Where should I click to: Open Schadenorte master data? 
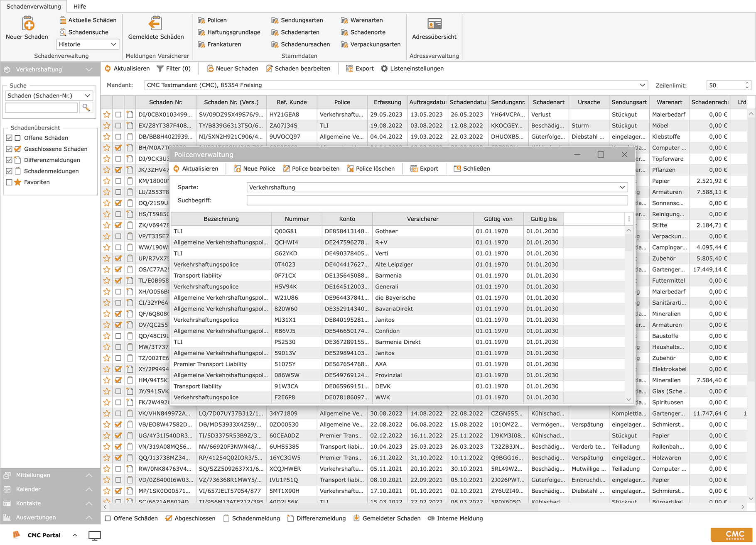(x=363, y=32)
